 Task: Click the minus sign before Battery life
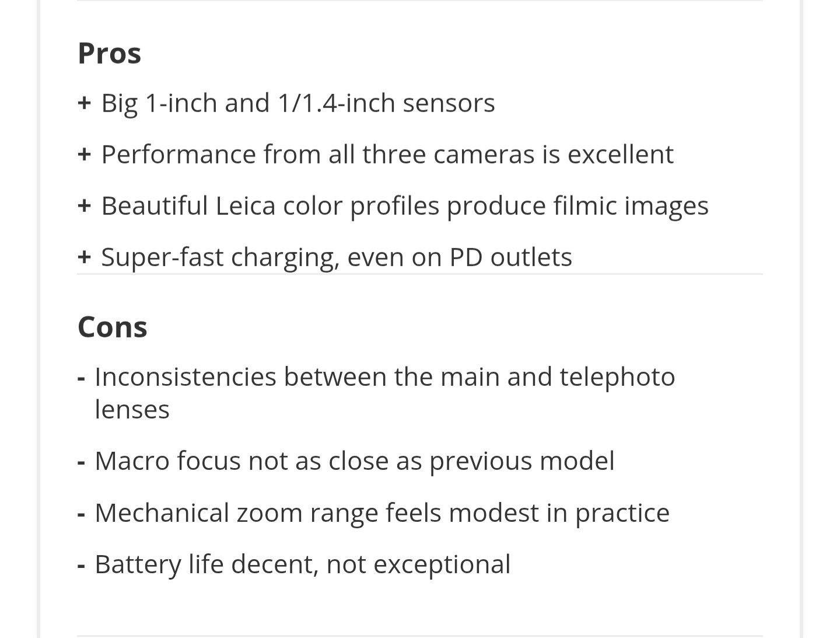[x=82, y=566]
